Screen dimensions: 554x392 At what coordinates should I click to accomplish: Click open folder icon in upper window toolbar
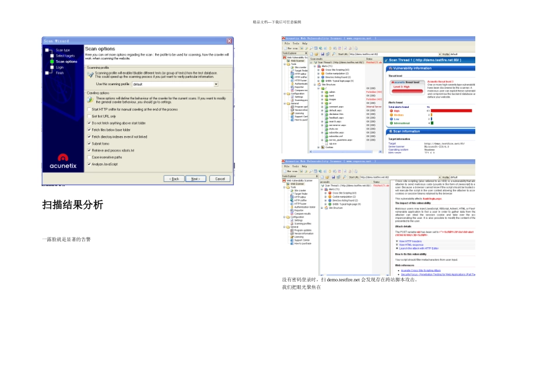(x=317, y=54)
